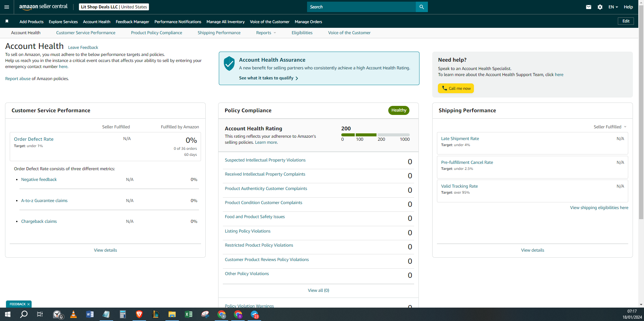Open the hamburger main menu

[7, 7]
